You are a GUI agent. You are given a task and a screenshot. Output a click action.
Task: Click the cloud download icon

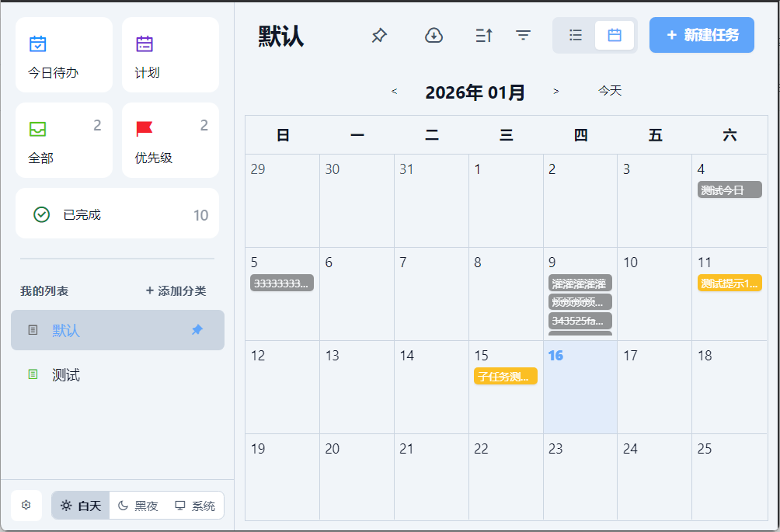[434, 35]
